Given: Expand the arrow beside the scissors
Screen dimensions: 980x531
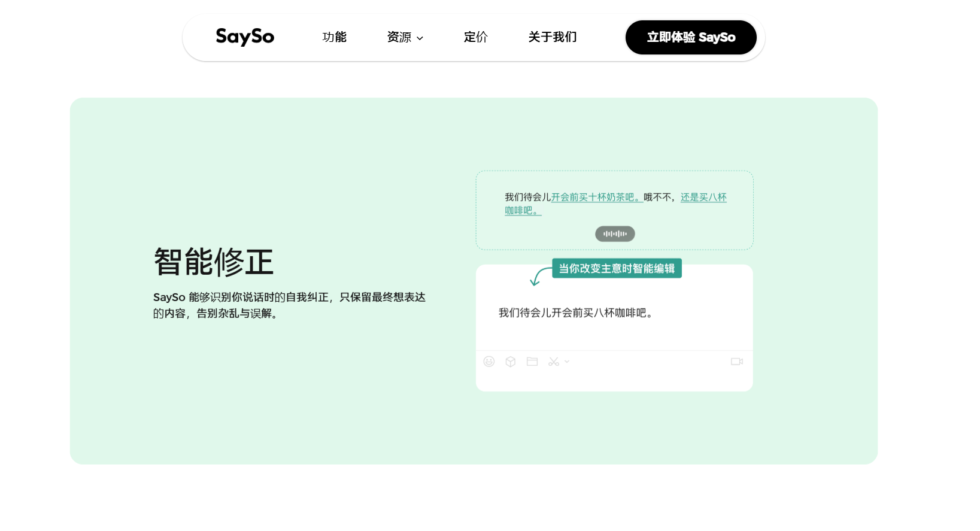Looking at the screenshot, I should coord(567,362).
